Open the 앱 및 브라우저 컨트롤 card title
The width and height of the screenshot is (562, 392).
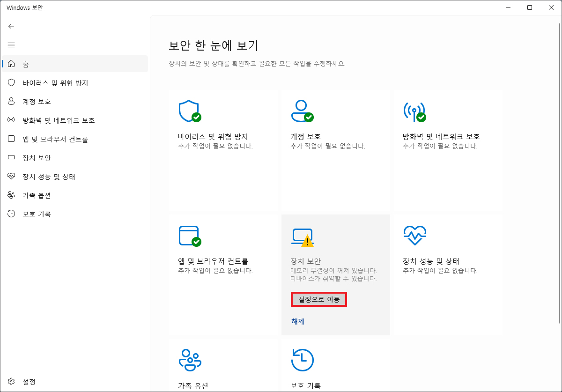213,261
